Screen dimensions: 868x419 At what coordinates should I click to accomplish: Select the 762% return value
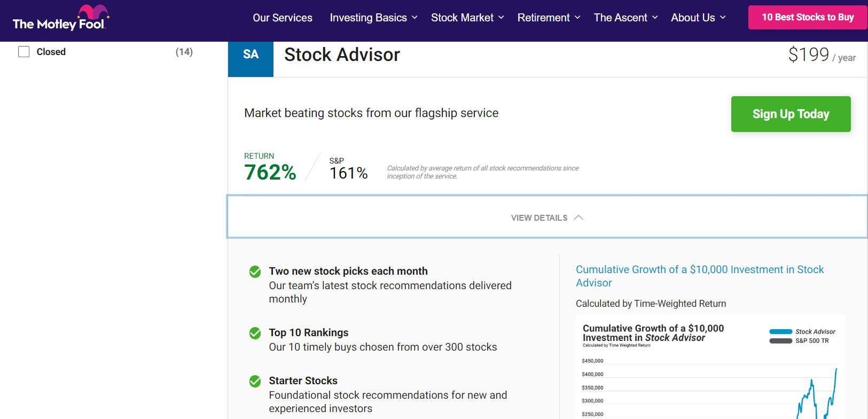[x=270, y=173]
